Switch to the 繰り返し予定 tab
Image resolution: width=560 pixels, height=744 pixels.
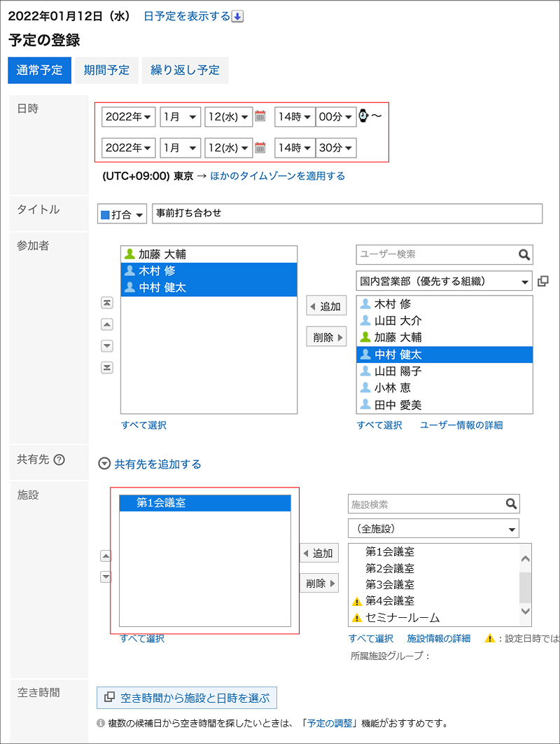pyautogui.click(x=185, y=70)
